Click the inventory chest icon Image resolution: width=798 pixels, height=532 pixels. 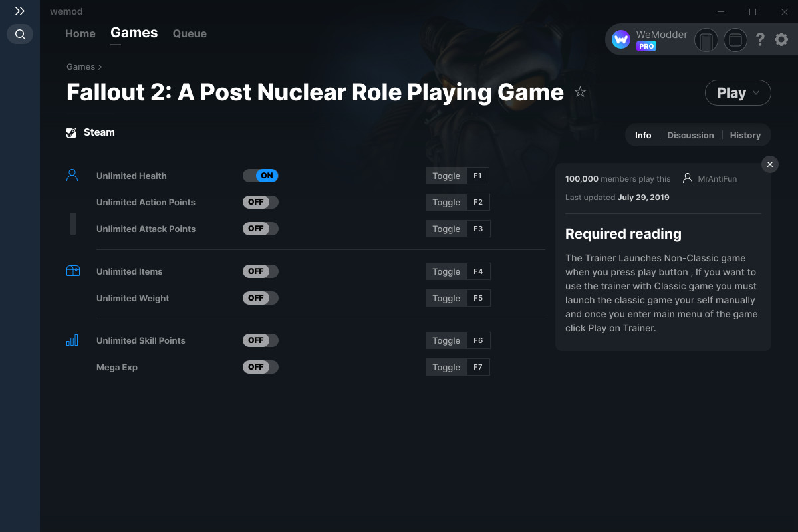pyautogui.click(x=72, y=271)
